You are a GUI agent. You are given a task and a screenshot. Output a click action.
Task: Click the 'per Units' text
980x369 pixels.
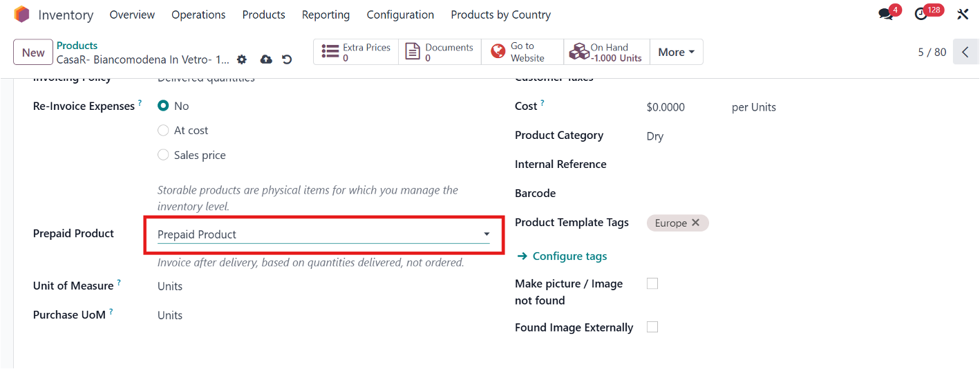pyautogui.click(x=754, y=107)
